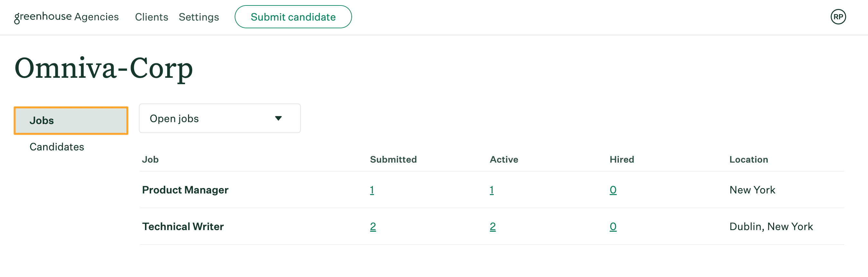View Technical Writer active candidates link
868x277 pixels.
tap(493, 227)
